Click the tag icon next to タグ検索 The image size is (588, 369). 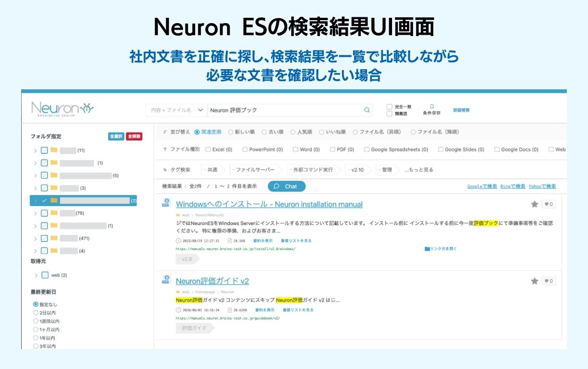[166, 170]
